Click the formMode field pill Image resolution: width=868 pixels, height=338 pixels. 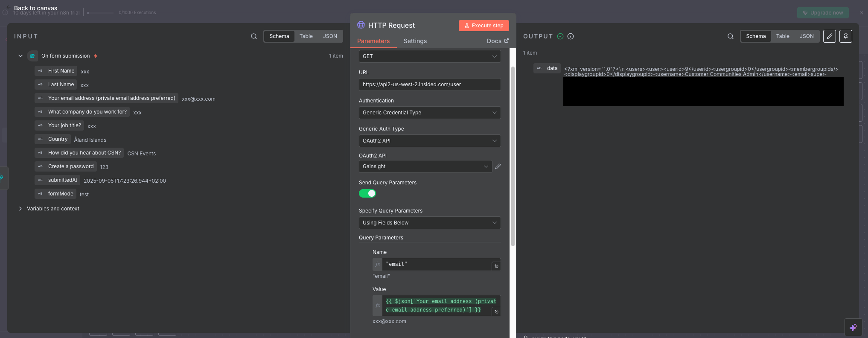pyautogui.click(x=55, y=194)
